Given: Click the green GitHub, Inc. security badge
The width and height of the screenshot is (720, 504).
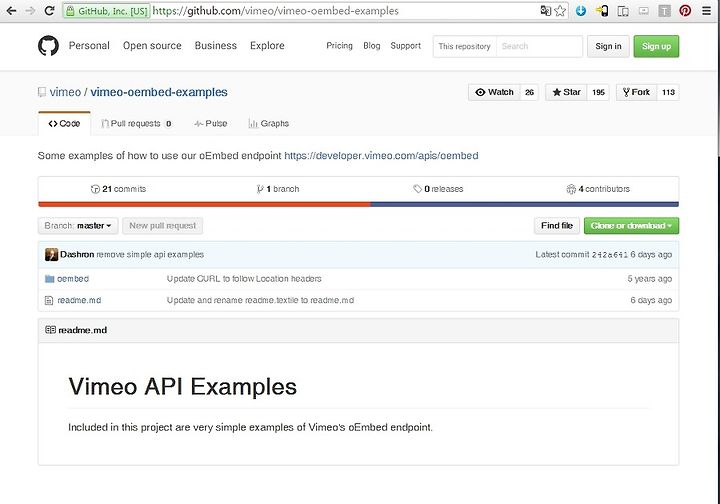Looking at the screenshot, I should click(107, 11).
